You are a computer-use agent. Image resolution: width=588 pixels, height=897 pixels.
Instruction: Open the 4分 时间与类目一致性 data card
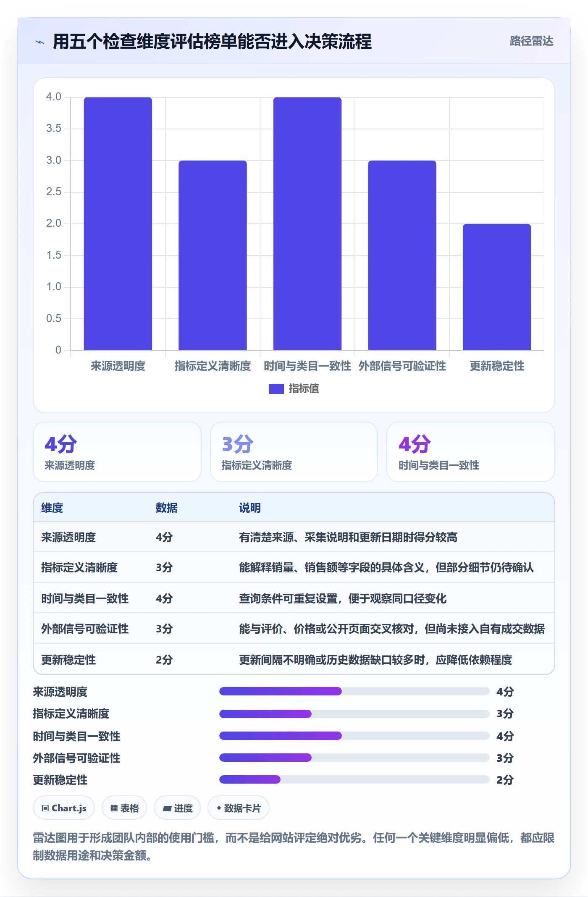(471, 452)
